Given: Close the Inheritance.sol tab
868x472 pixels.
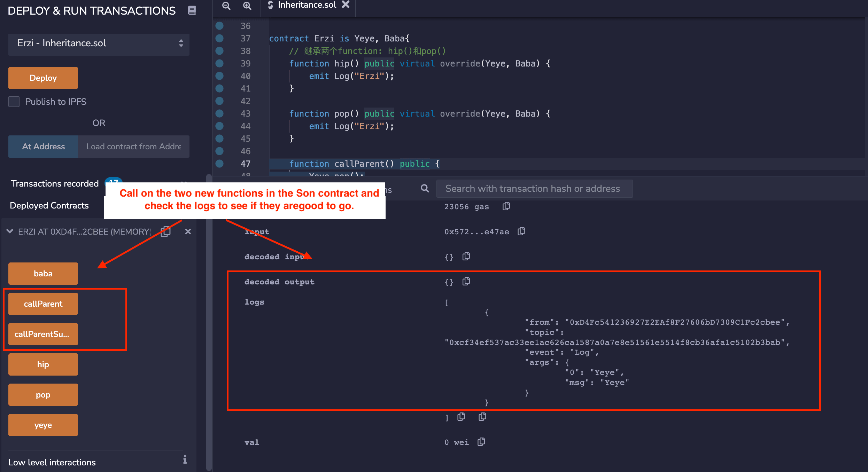Looking at the screenshot, I should coord(346,5).
